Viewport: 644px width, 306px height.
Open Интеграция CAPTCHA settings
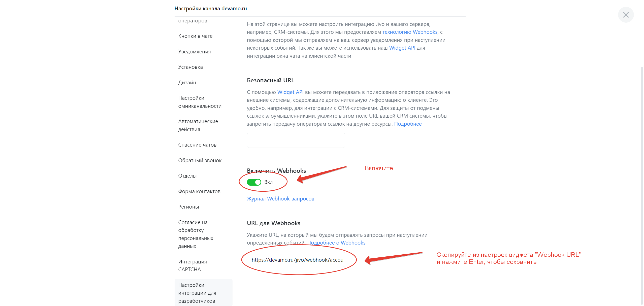192,265
